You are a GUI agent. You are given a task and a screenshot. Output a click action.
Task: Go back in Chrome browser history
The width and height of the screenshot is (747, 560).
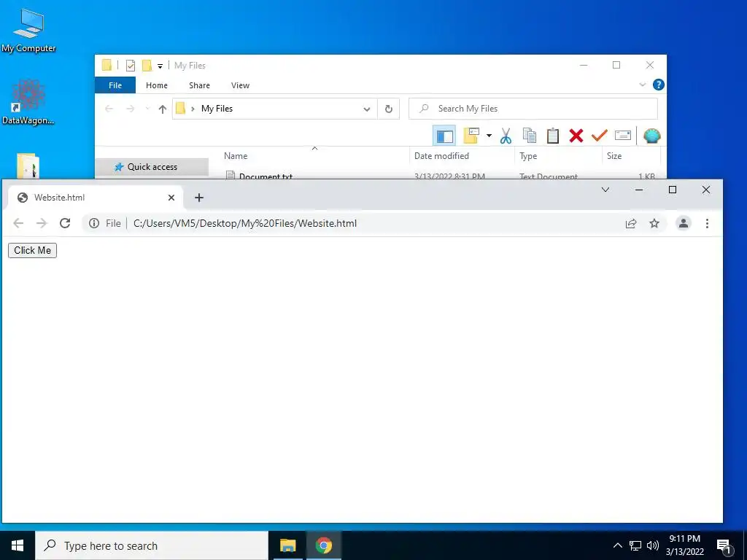click(18, 223)
